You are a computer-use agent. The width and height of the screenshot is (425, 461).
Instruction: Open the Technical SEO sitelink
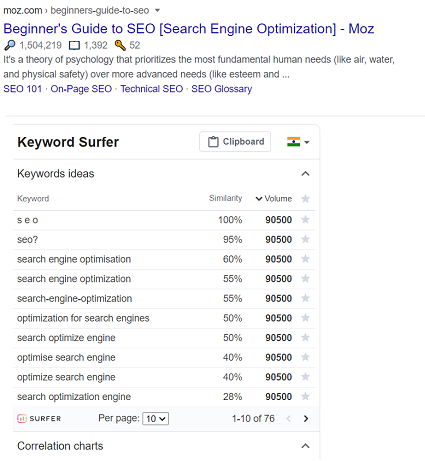coord(152,89)
